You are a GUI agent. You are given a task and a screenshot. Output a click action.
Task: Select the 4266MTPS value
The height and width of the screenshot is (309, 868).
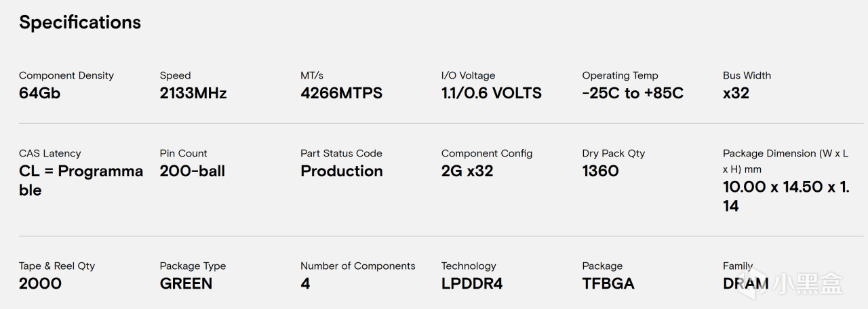tap(342, 94)
